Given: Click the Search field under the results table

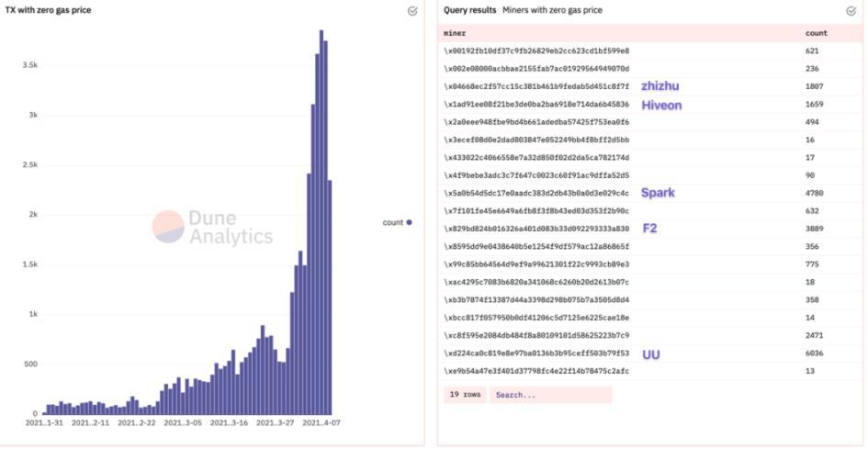Looking at the screenshot, I should [x=549, y=395].
